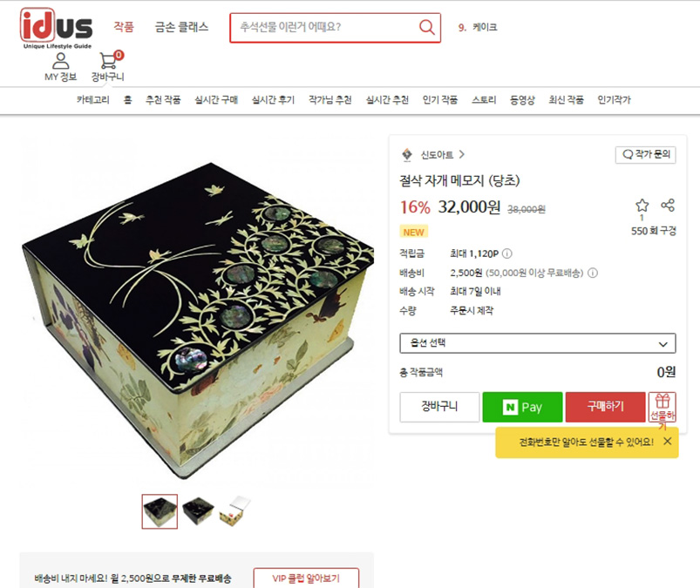Go to 인기 작품 tab

coord(439,100)
